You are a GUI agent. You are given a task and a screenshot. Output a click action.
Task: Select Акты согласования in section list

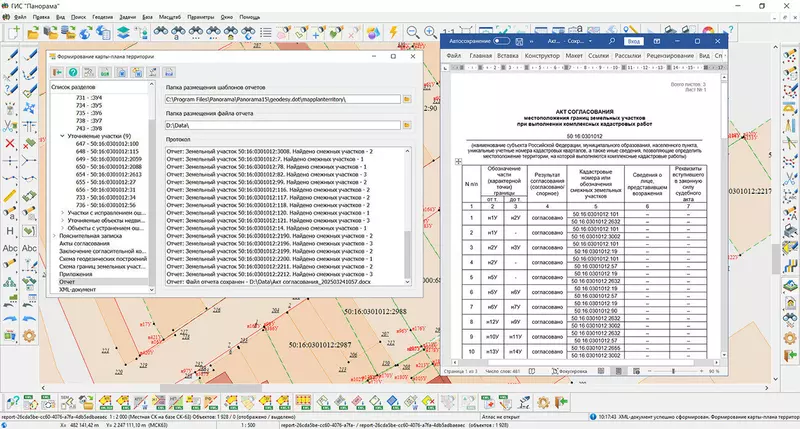[x=80, y=243]
